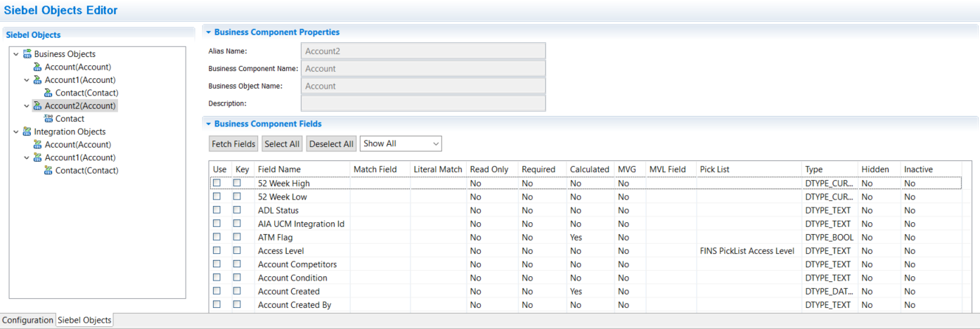This screenshot has height=329, width=980.
Task: Switch to the Configuration tab
Action: point(27,321)
